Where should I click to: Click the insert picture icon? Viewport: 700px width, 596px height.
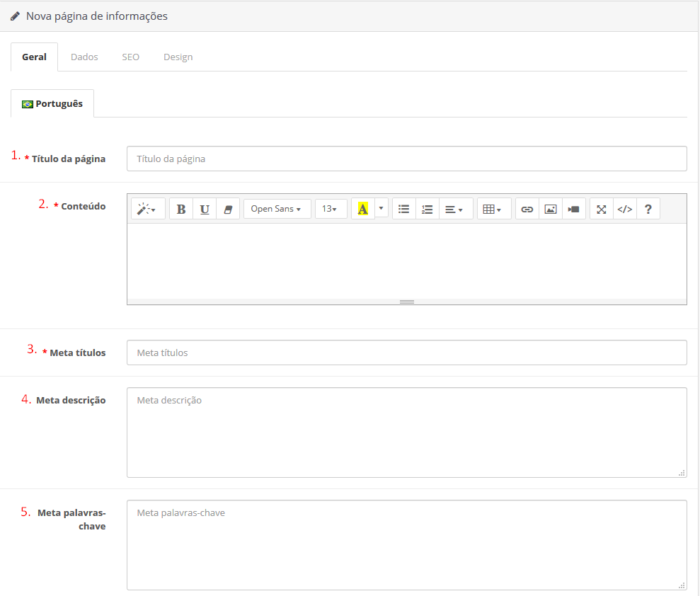pos(551,210)
